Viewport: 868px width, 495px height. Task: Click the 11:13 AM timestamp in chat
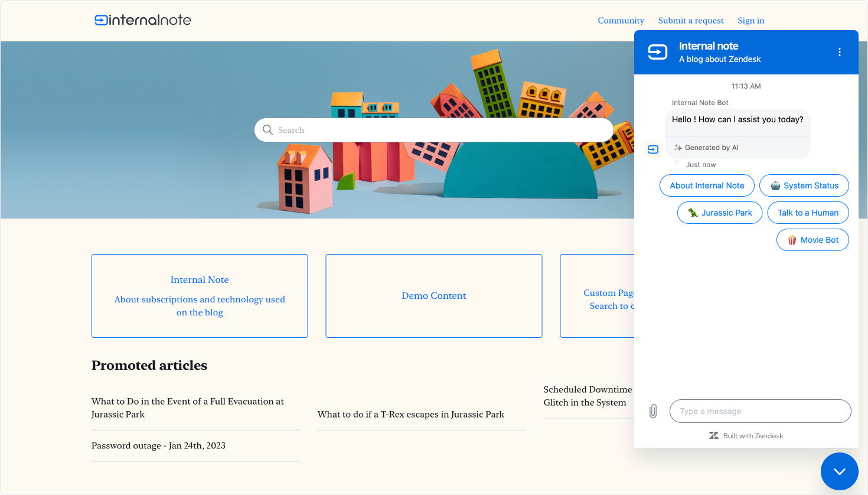click(746, 86)
